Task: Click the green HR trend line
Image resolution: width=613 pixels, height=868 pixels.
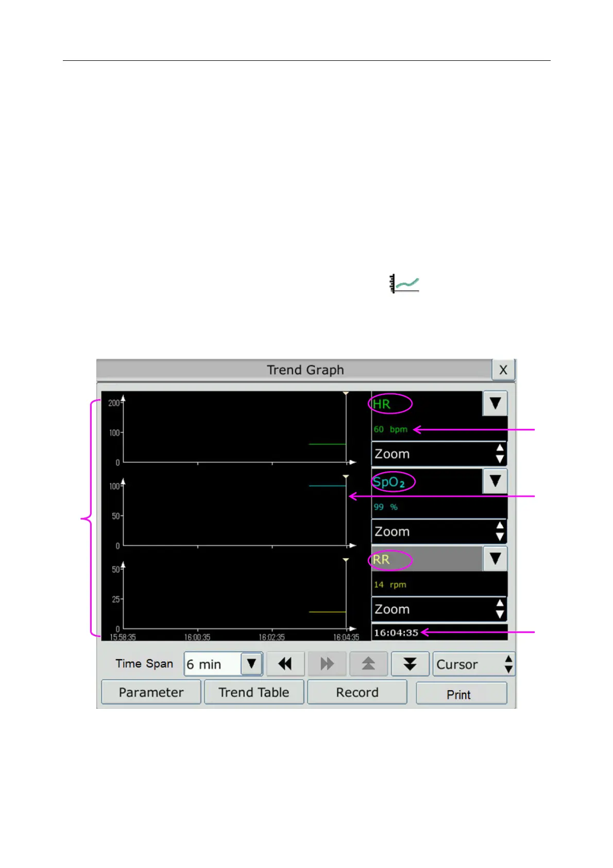Action: [x=327, y=444]
